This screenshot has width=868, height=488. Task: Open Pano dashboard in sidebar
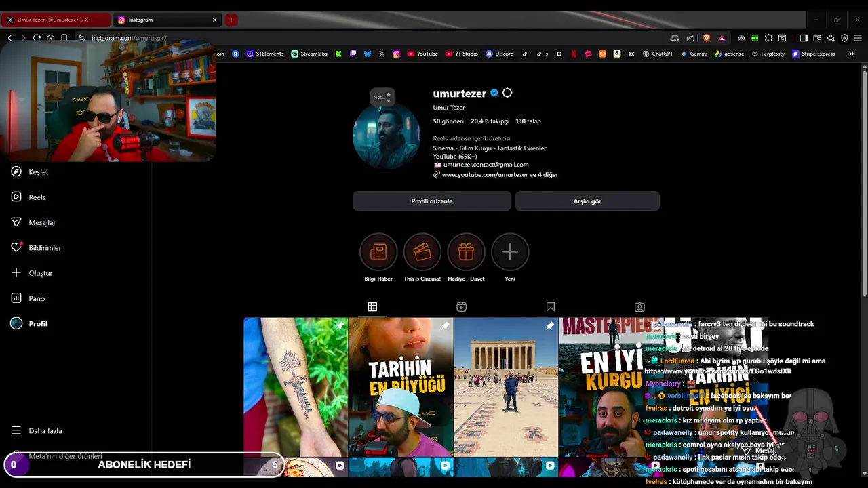28,298
